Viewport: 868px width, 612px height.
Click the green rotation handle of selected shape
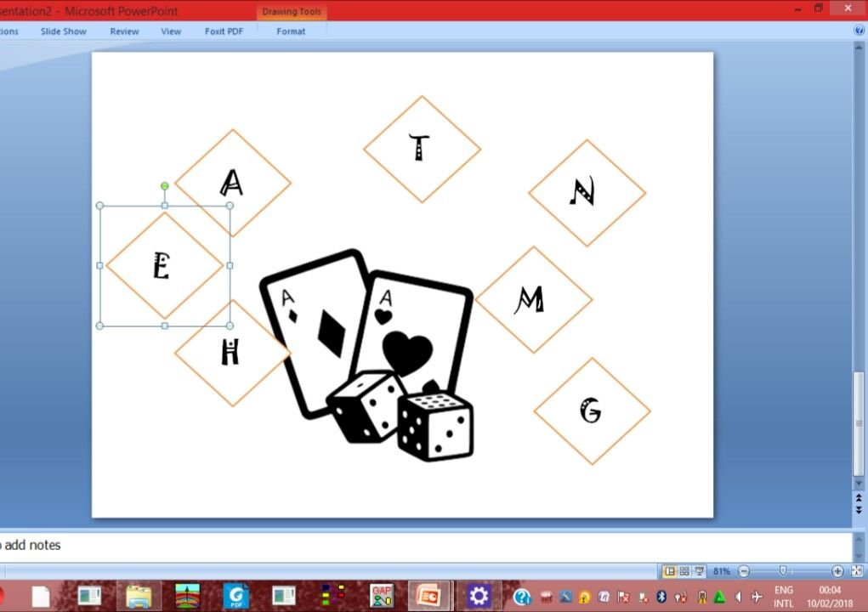pos(164,186)
